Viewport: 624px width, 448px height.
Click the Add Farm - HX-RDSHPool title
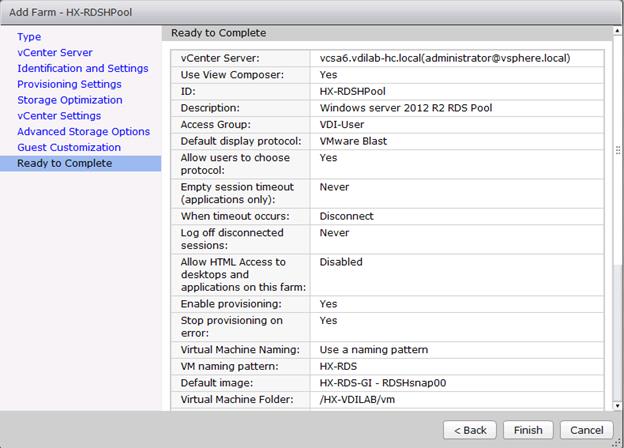pos(70,12)
